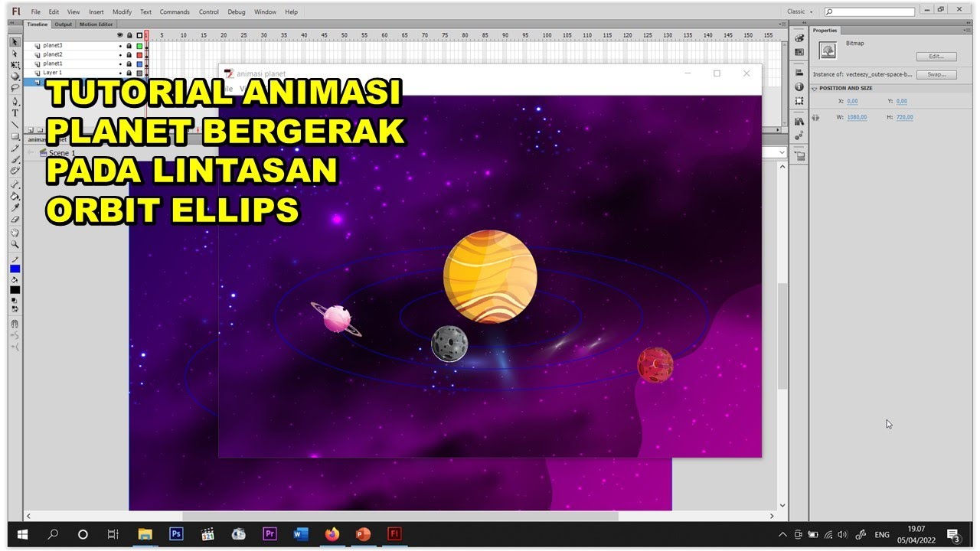Toggle lock for Layer 1
Viewport: 980px width, 551px height.
point(129,73)
